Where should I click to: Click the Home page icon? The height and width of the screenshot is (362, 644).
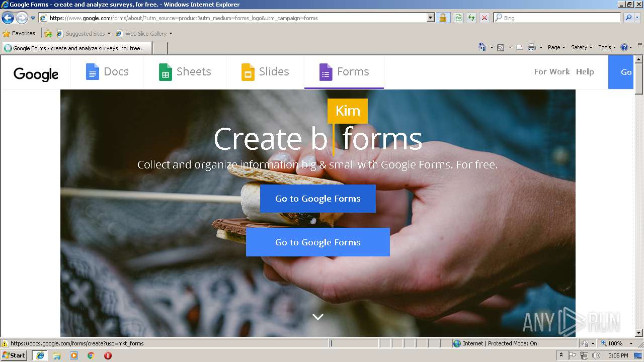pyautogui.click(x=482, y=47)
